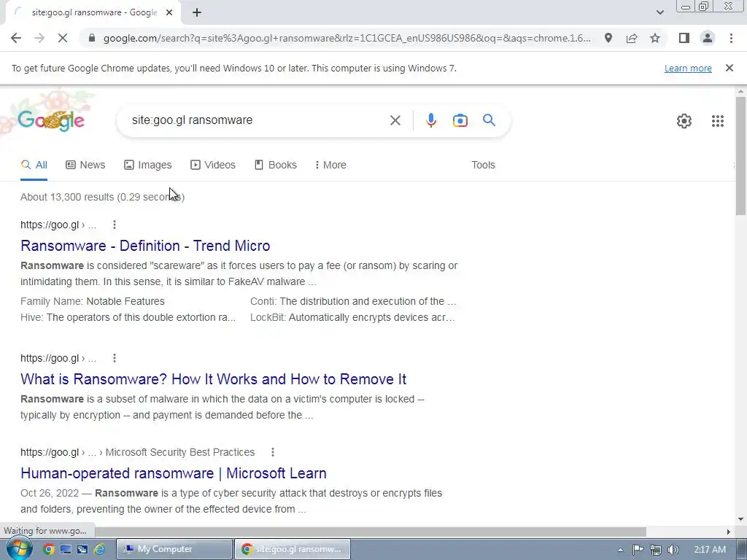Toggle the Chrome side panel
747x560 pixels.
(x=684, y=38)
